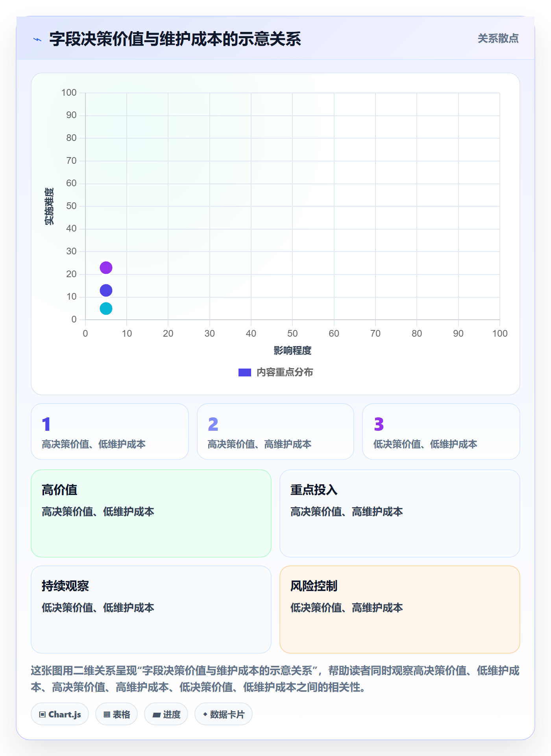Select the indigo scatter point
The height and width of the screenshot is (756, 551).
pyautogui.click(x=106, y=291)
